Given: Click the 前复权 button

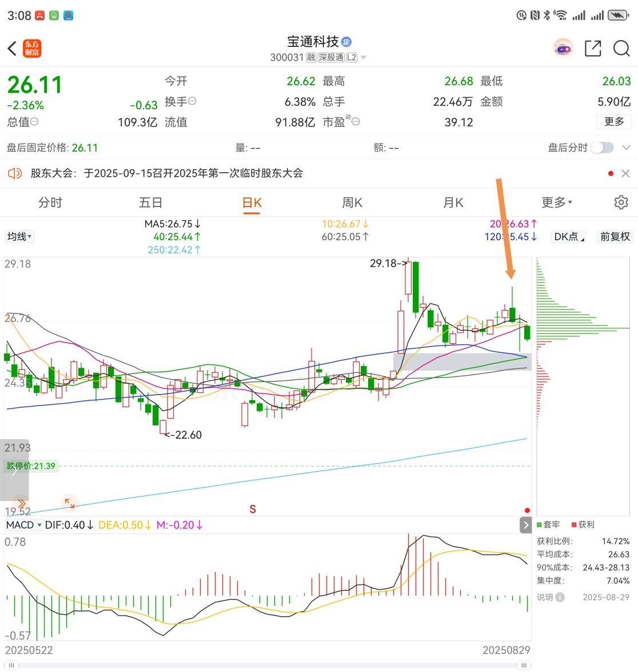Looking at the screenshot, I should pos(615,237).
